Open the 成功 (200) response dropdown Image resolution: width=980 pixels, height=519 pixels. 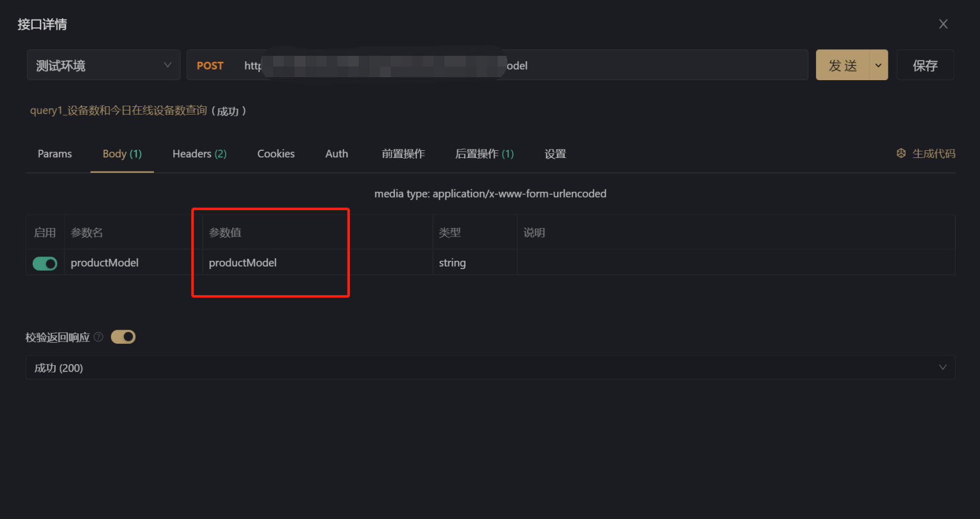coord(490,368)
